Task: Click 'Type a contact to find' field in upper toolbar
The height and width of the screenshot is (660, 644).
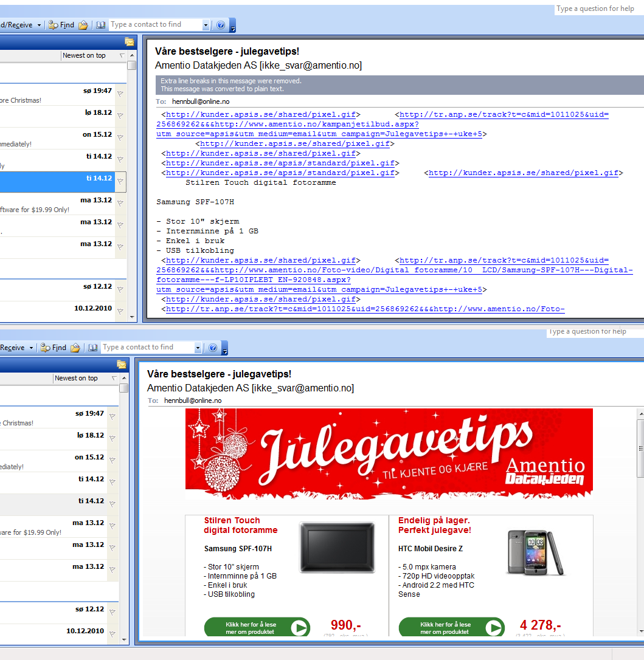Action: click(156, 25)
